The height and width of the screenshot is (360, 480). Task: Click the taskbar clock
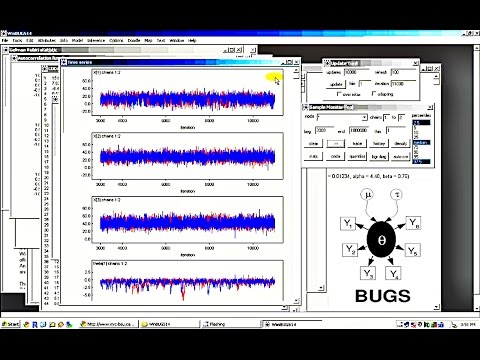click(468, 324)
